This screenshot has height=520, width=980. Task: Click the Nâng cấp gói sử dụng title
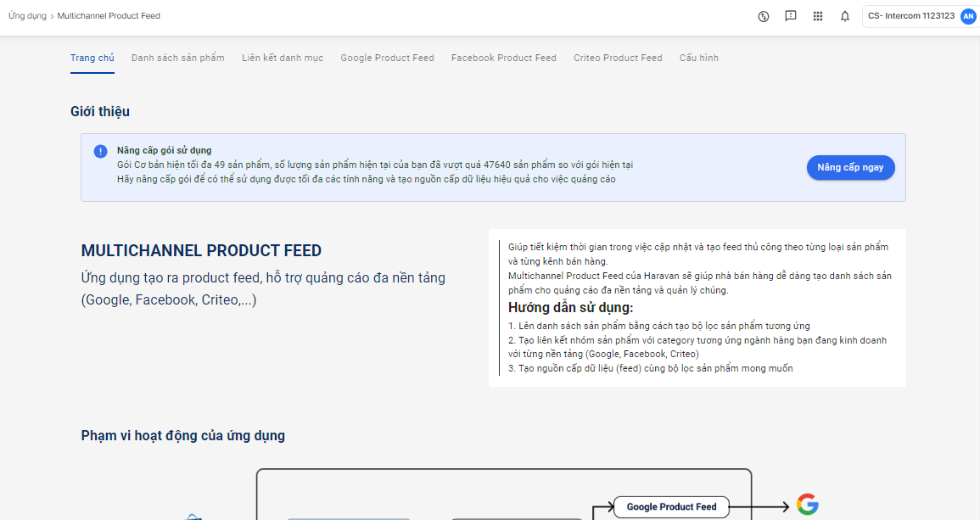(x=165, y=151)
